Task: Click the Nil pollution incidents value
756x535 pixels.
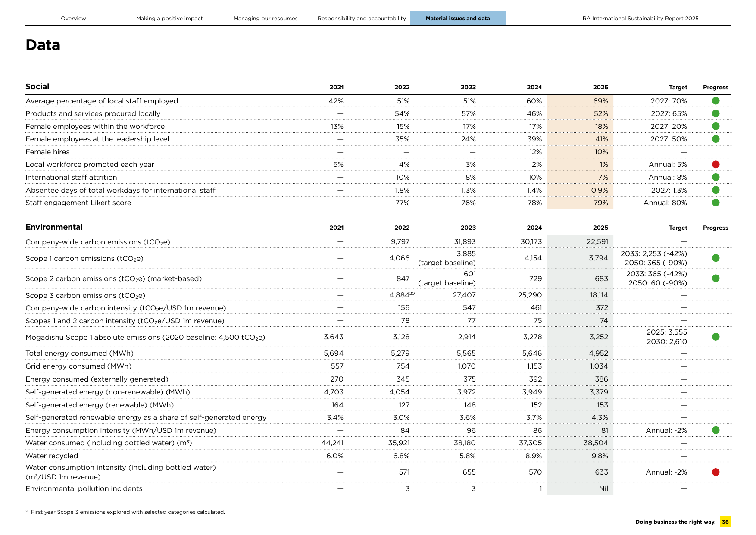Action: pos(603,488)
